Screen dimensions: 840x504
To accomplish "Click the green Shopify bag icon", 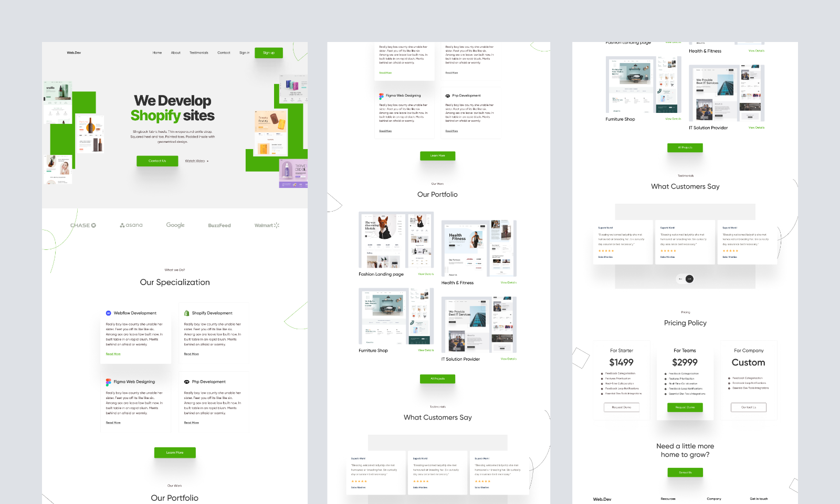I will [186, 313].
